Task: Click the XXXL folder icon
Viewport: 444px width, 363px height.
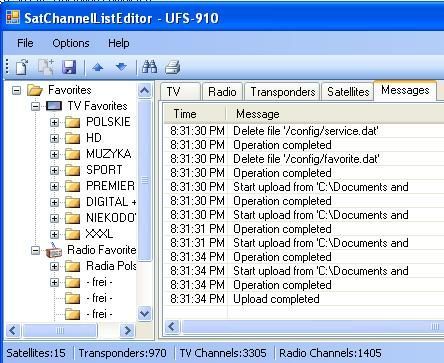Action: click(72, 234)
